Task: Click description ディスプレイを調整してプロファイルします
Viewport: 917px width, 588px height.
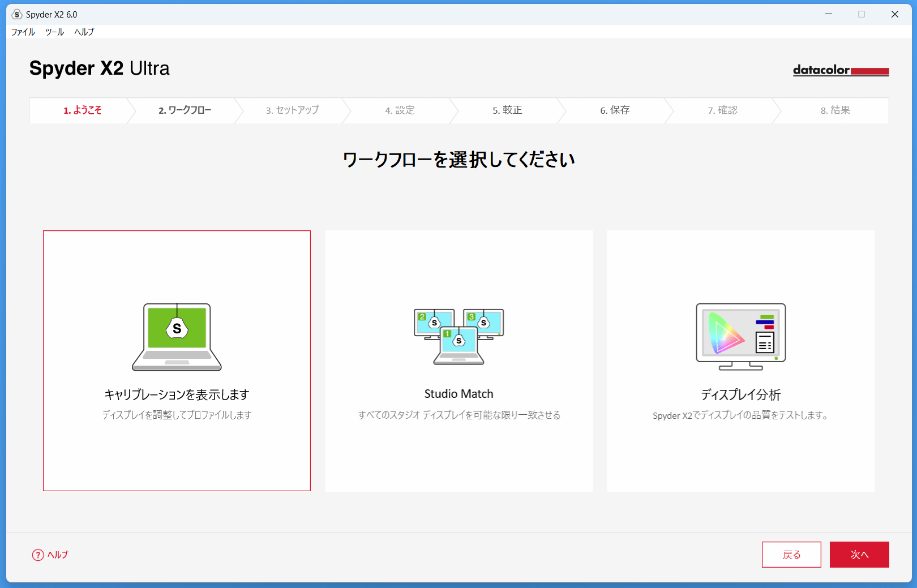Action: coord(177,415)
